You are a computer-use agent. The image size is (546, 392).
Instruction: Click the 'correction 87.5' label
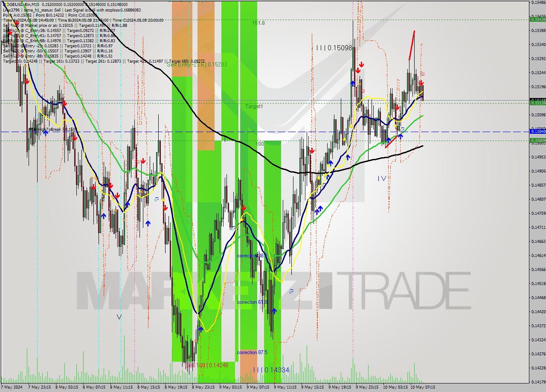[x=252, y=352]
